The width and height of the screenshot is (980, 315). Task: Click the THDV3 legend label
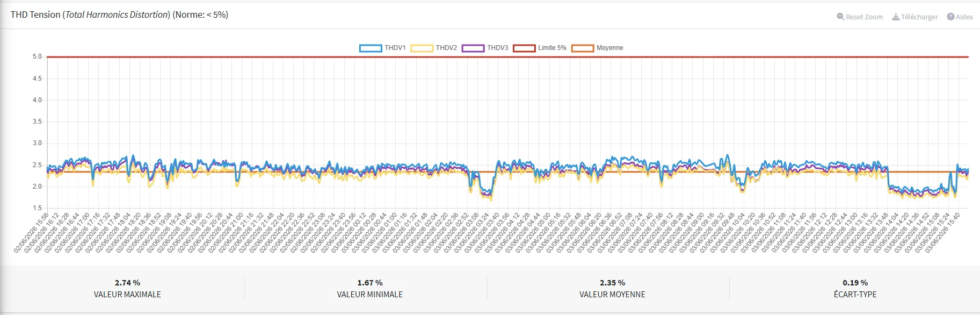(498, 48)
